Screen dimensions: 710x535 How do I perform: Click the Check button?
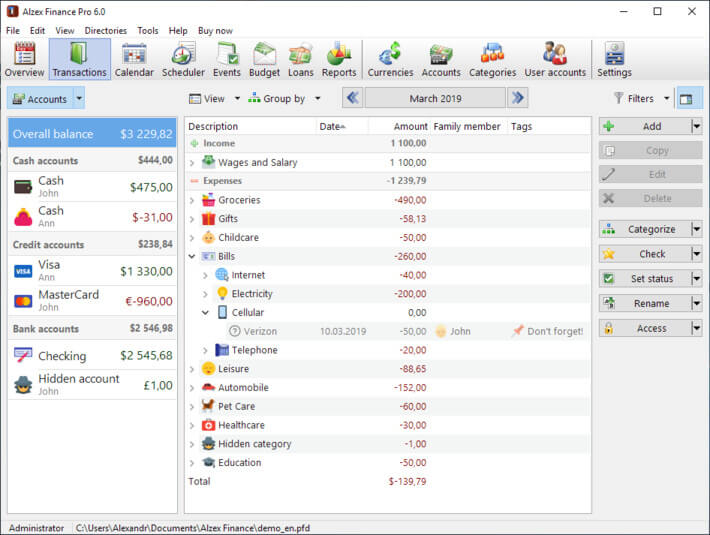645,254
